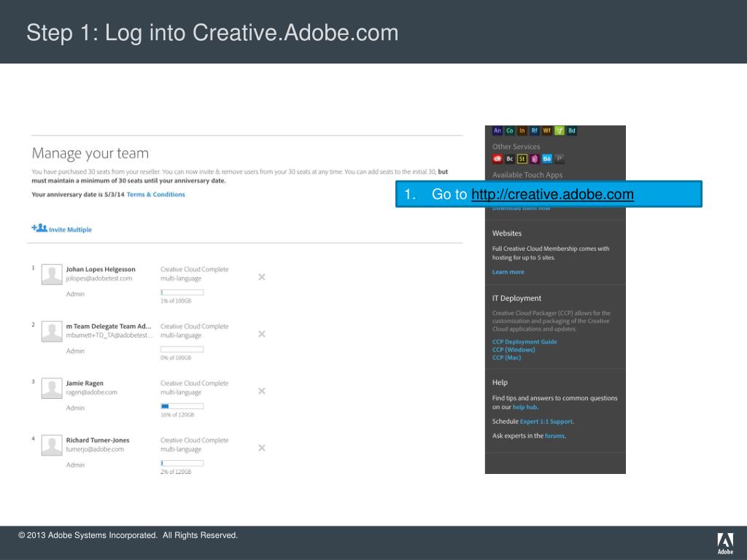Open the Behance (Be) service icon

click(x=547, y=159)
